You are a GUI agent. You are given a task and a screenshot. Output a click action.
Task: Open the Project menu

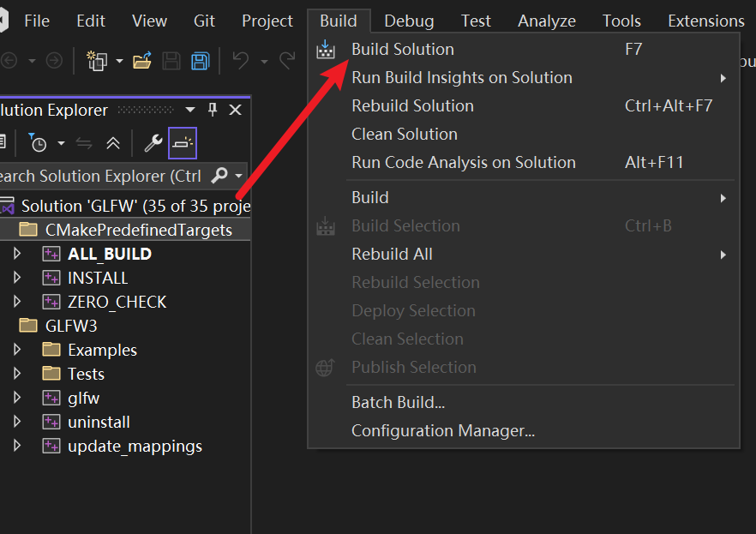pyautogui.click(x=267, y=21)
